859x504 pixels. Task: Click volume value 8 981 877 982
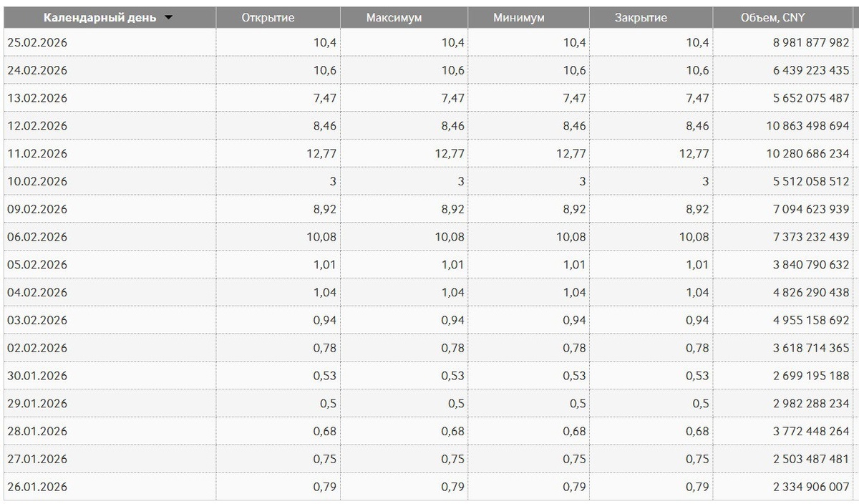click(811, 43)
